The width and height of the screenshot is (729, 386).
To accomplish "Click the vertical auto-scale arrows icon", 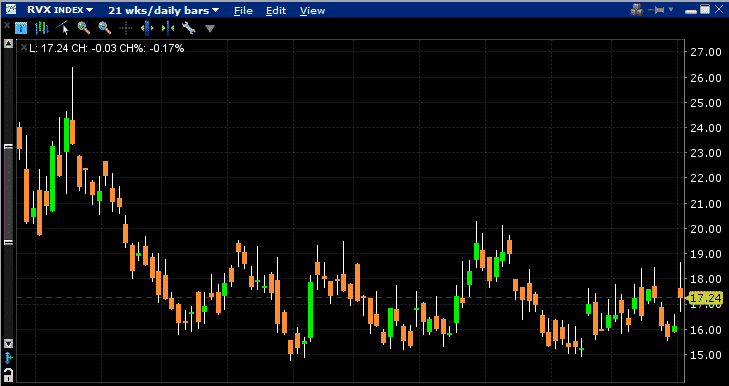I will [8, 358].
